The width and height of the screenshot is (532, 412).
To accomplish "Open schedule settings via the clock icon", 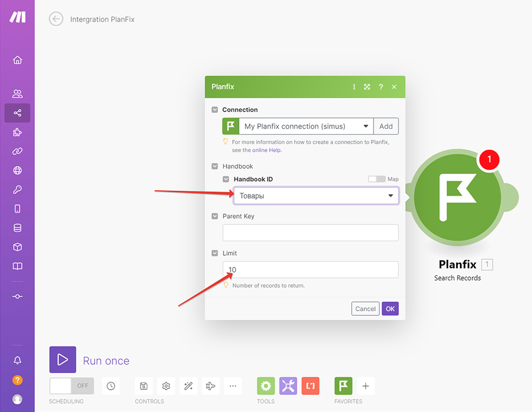I will tap(111, 386).
